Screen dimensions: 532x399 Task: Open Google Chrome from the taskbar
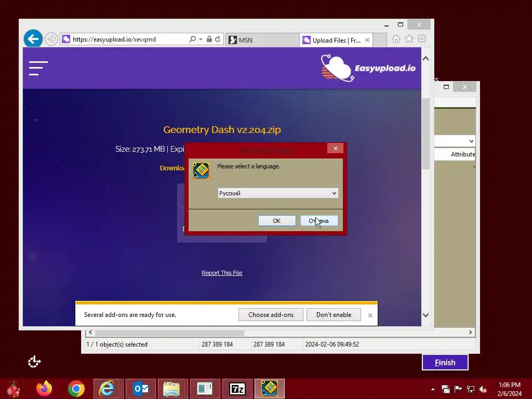click(76, 389)
